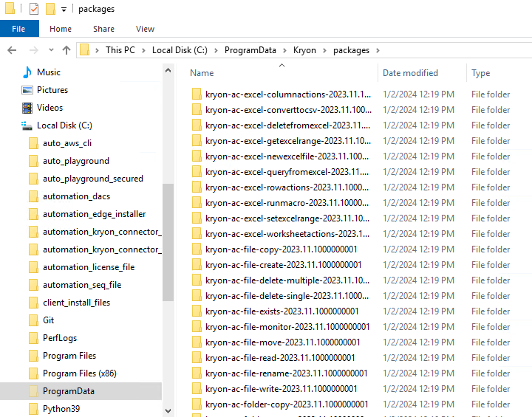Image resolution: width=532 pixels, height=417 pixels.
Task: Open the File ribbon tab
Action: [x=19, y=29]
